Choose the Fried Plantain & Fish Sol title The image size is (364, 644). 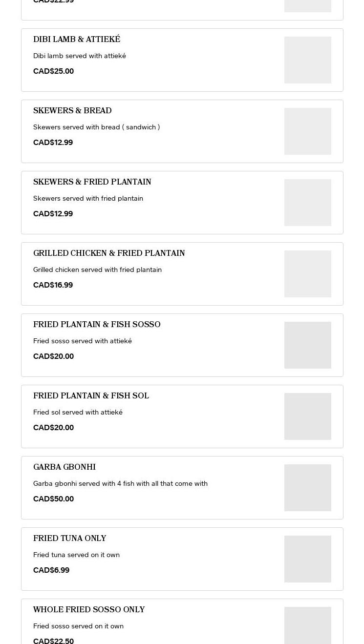click(x=91, y=396)
